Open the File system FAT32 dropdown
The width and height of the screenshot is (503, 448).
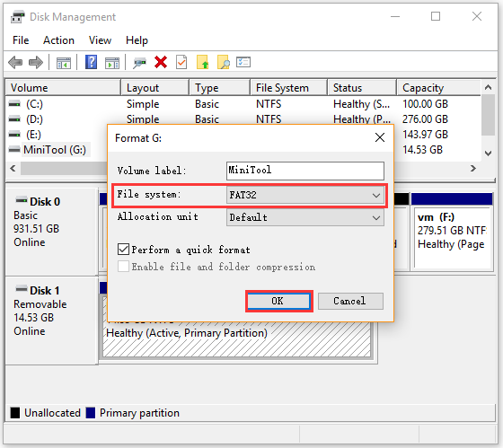pos(305,195)
